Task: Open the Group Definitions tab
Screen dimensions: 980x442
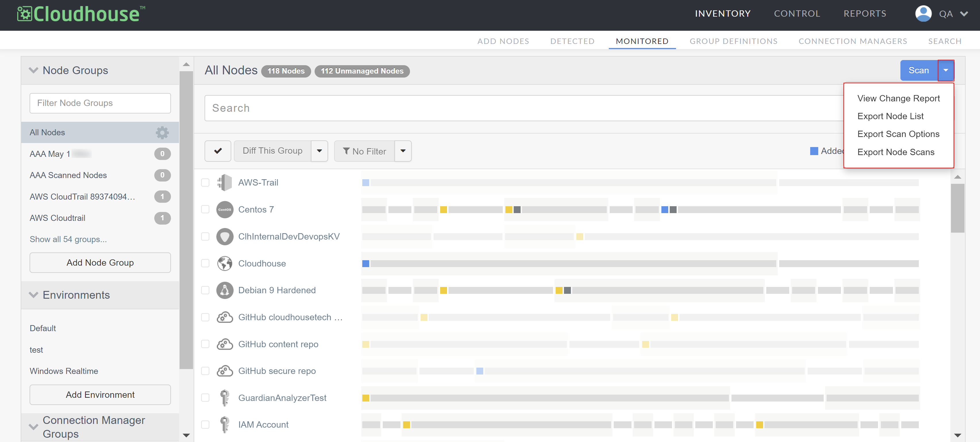Action: click(733, 41)
